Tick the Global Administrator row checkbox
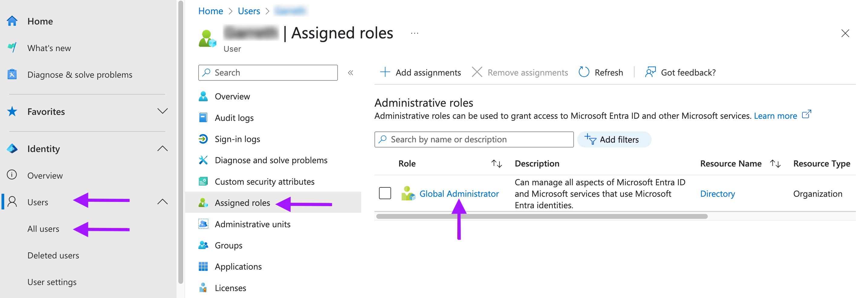The image size is (868, 298). coord(385,193)
